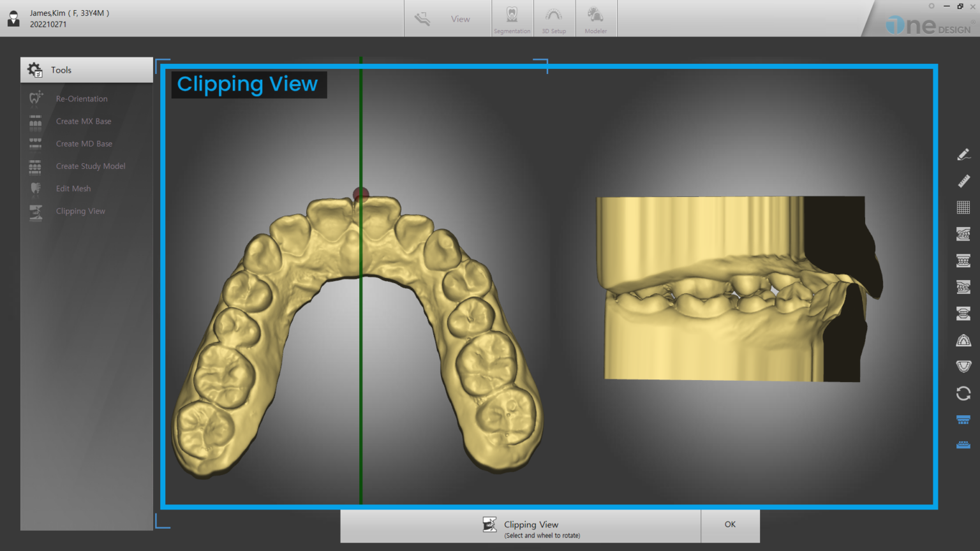Toggle the highlighted maxillary base icon
The height and width of the screenshot is (551, 980).
[963, 420]
